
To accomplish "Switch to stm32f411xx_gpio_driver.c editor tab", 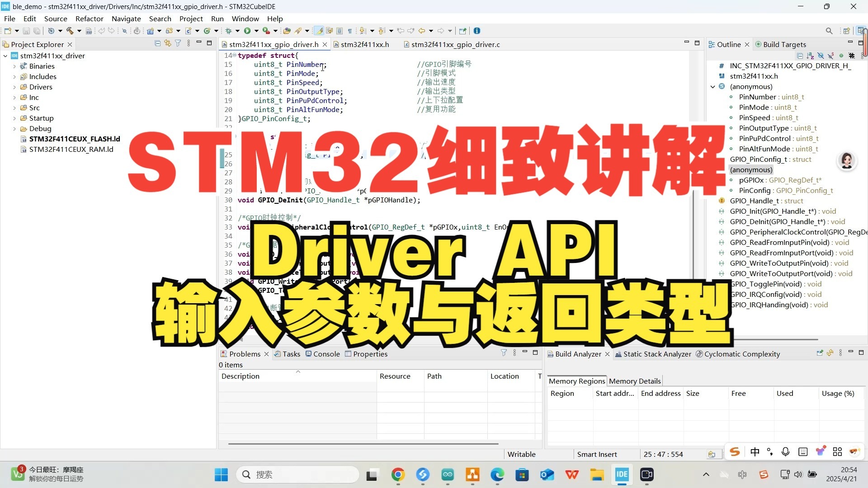I will click(455, 44).
